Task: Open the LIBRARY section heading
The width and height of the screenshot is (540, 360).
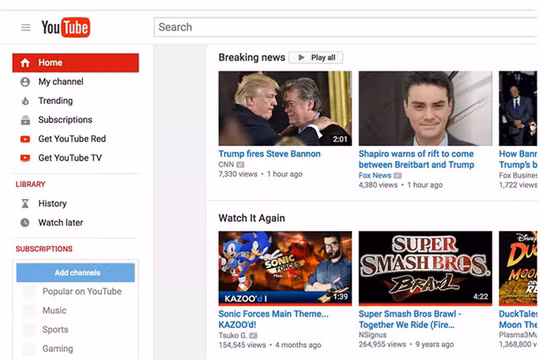Action: (30, 184)
